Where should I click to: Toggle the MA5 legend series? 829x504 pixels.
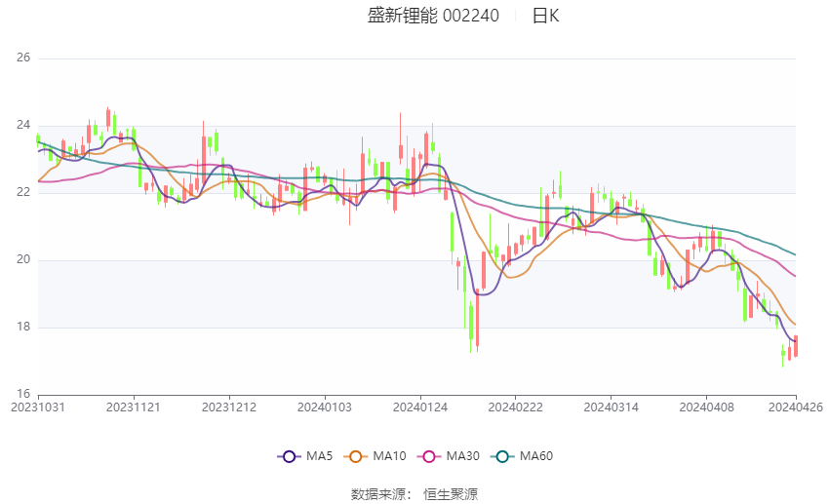(x=305, y=456)
